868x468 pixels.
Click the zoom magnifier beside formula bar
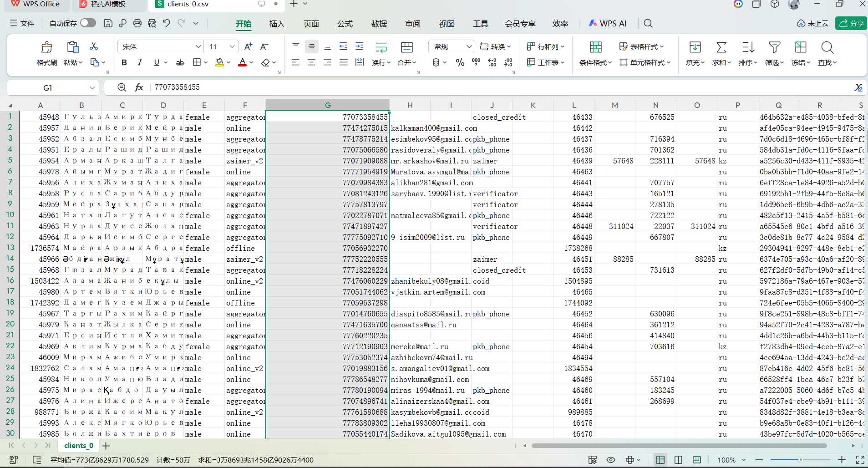122,87
